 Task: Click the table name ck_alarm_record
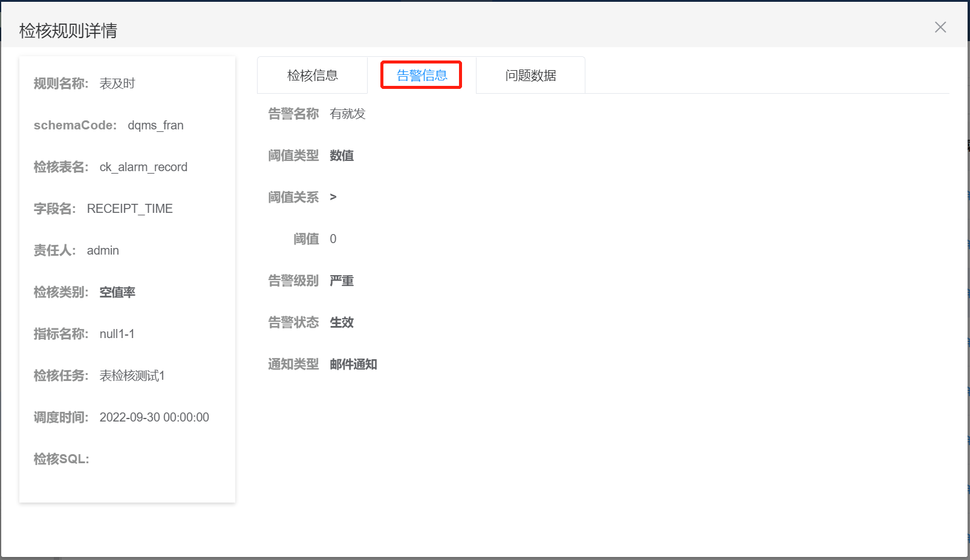click(x=143, y=167)
